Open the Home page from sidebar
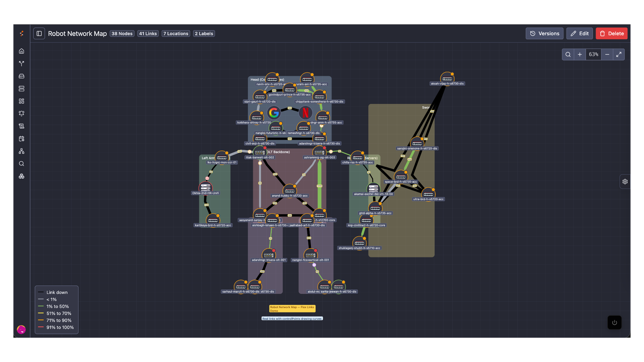Screen dimensions: 644x362 [x=21, y=51]
